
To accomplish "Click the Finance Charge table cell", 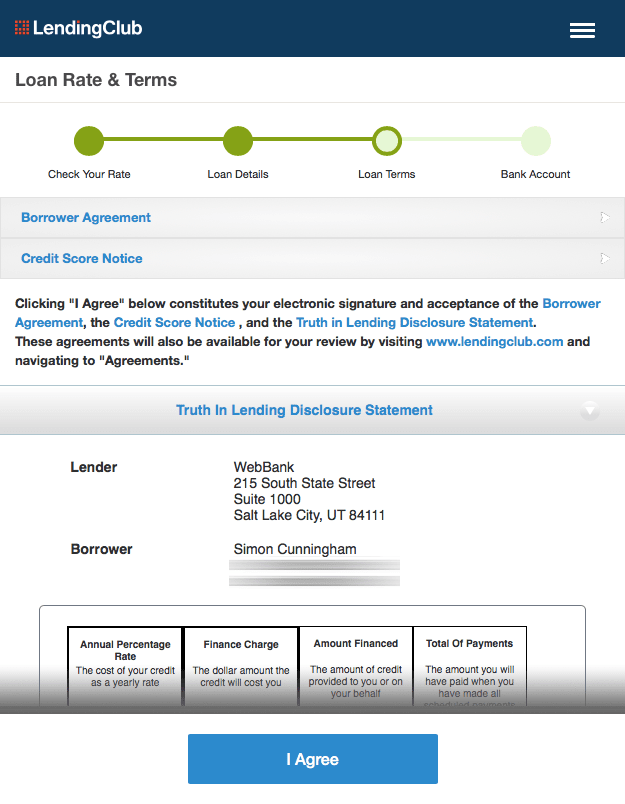I will point(241,667).
